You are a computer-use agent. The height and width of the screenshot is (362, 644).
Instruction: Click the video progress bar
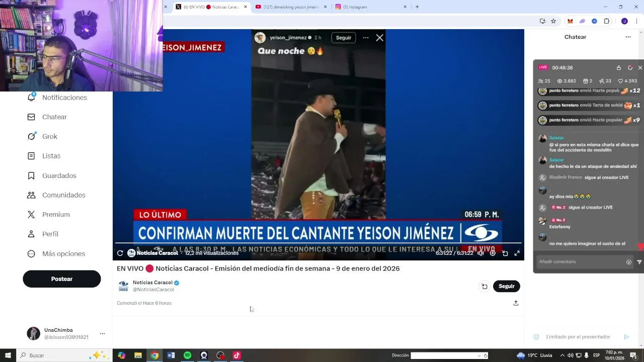[x=318, y=243]
